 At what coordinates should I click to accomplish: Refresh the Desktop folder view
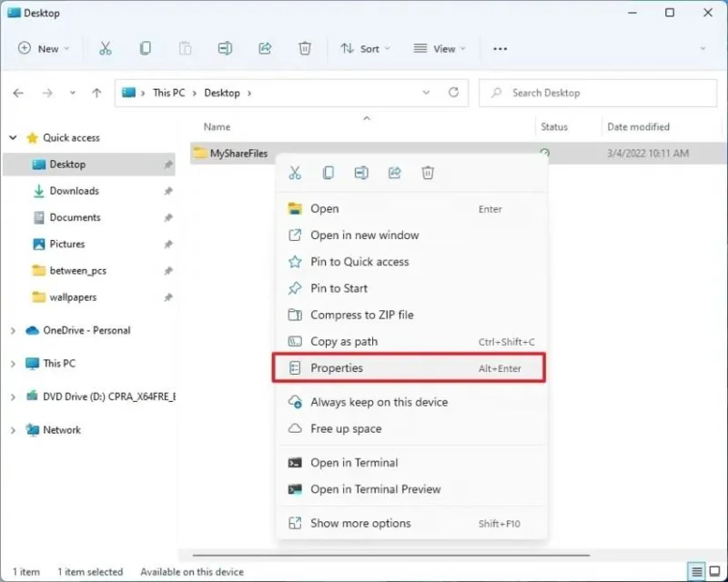point(453,93)
